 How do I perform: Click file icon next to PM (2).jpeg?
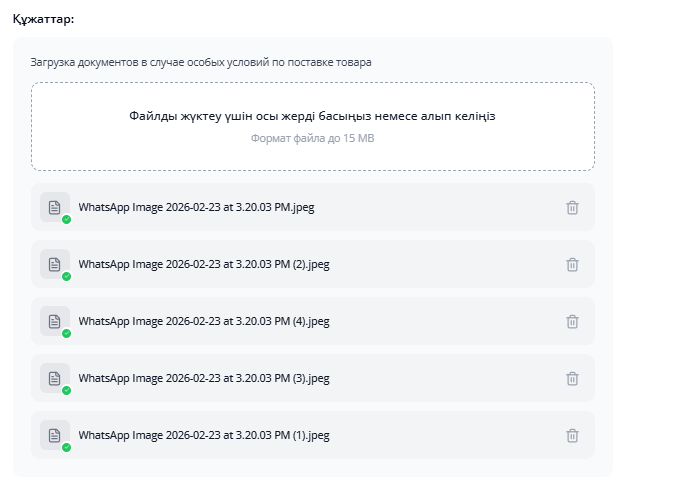[x=55, y=264]
